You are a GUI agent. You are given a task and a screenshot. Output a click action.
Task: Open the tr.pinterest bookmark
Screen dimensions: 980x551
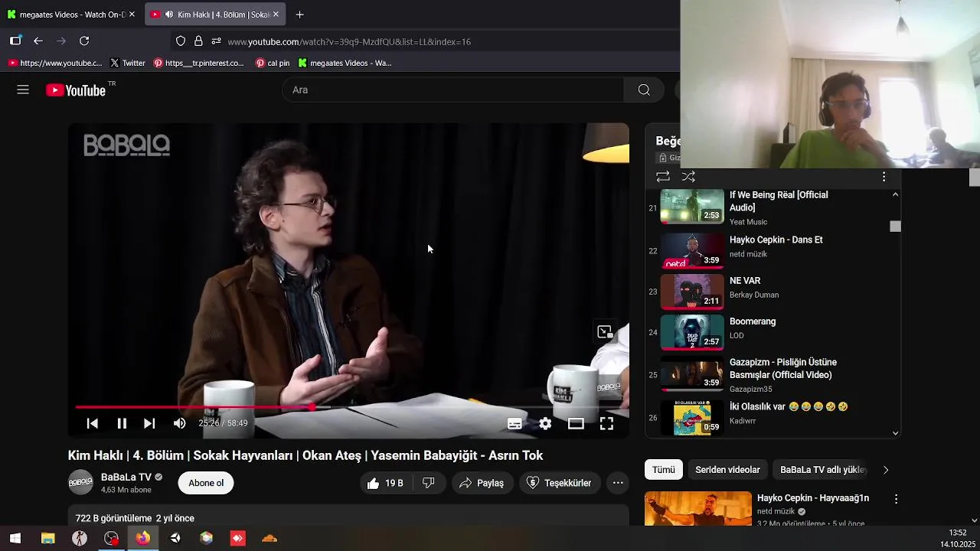click(198, 63)
